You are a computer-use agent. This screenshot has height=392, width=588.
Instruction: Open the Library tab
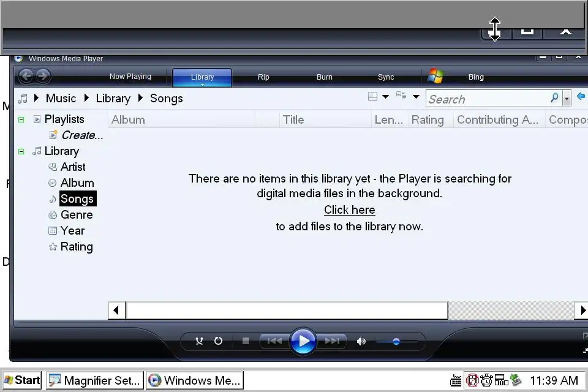(202, 77)
